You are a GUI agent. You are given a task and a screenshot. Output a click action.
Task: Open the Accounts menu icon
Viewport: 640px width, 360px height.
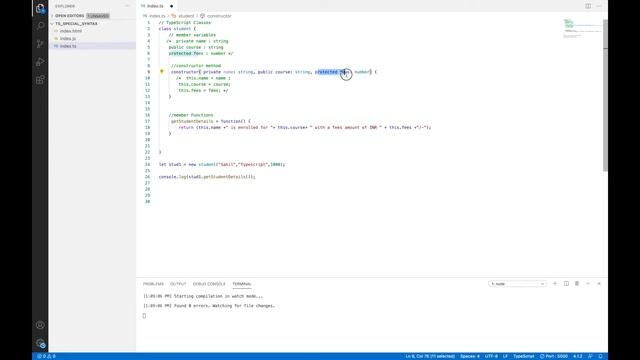point(40,325)
